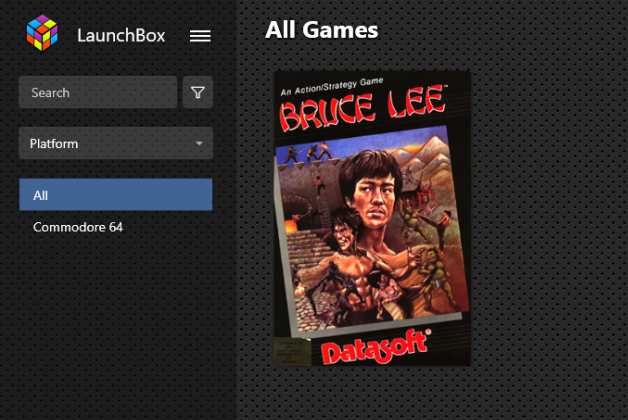Click the blue highlighted All row
The width and height of the screenshot is (628, 420).
point(116,195)
